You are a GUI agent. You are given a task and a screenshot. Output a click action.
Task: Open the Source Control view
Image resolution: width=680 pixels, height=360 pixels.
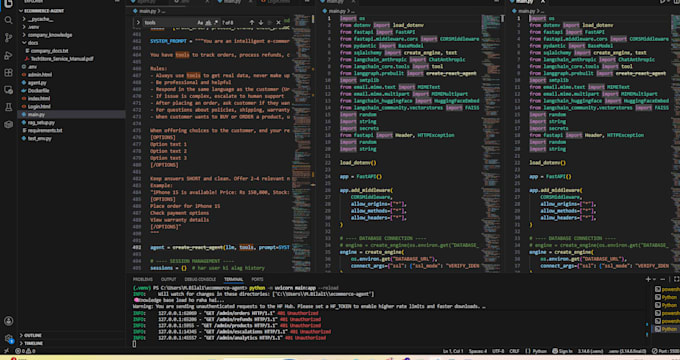pyautogui.click(x=8, y=38)
